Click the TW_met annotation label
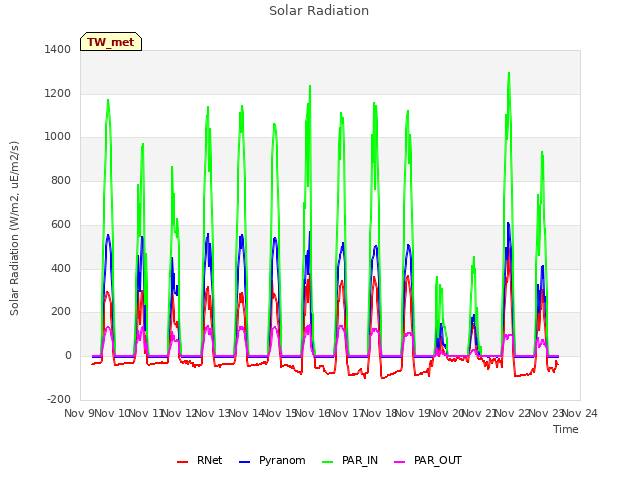This screenshot has width=640, height=480. click(111, 42)
